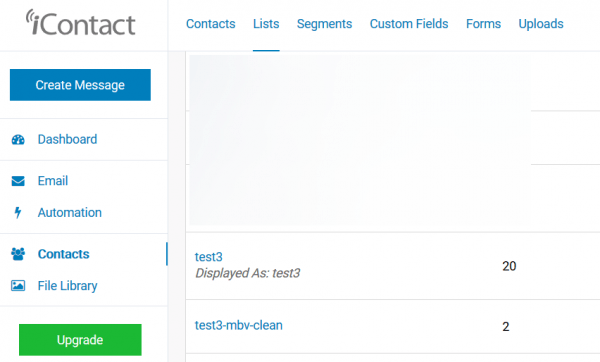The image size is (600, 362).
Task: Go to the Uploads tab
Action: click(x=541, y=24)
